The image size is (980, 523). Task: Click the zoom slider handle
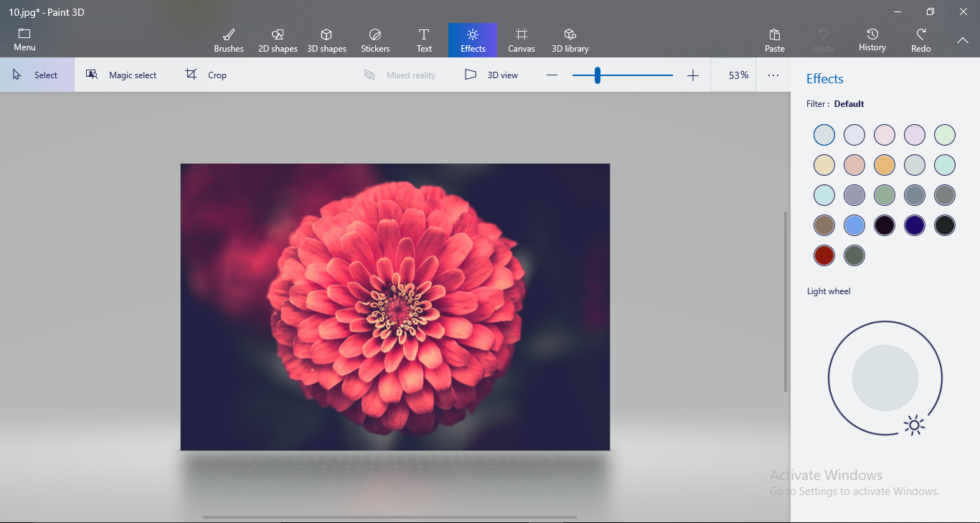597,75
